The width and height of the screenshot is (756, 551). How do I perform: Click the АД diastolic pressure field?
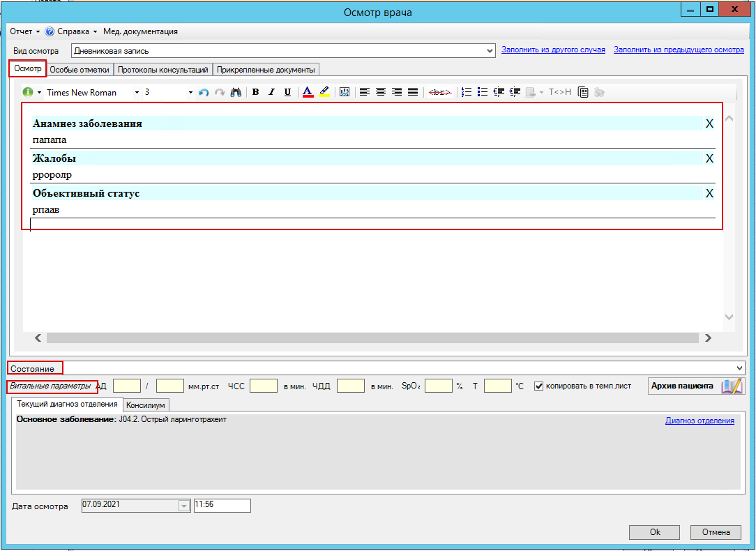(x=170, y=386)
